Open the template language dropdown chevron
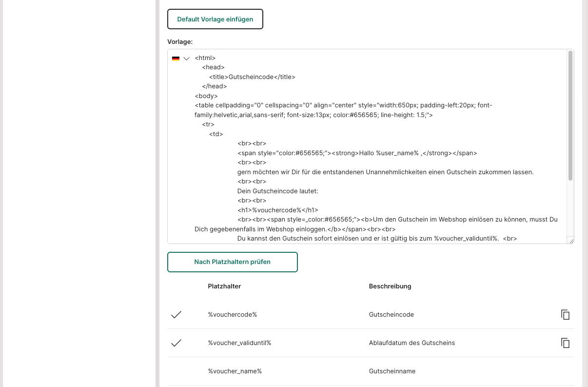 coord(186,59)
